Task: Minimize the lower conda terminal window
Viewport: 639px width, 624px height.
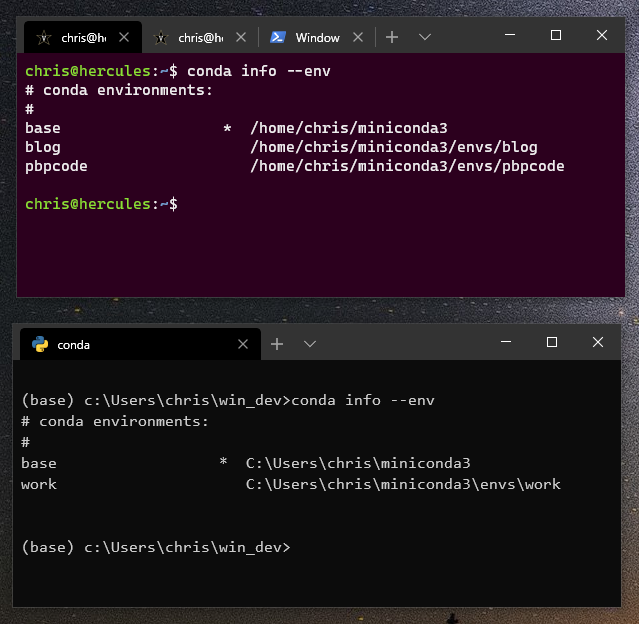Action: [506, 342]
